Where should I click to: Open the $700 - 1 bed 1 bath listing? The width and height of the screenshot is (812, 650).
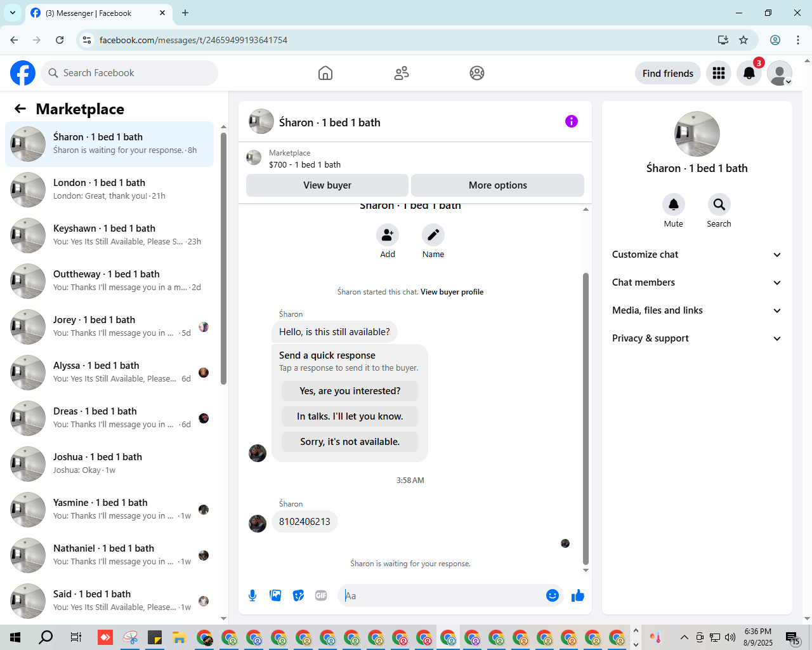click(304, 164)
